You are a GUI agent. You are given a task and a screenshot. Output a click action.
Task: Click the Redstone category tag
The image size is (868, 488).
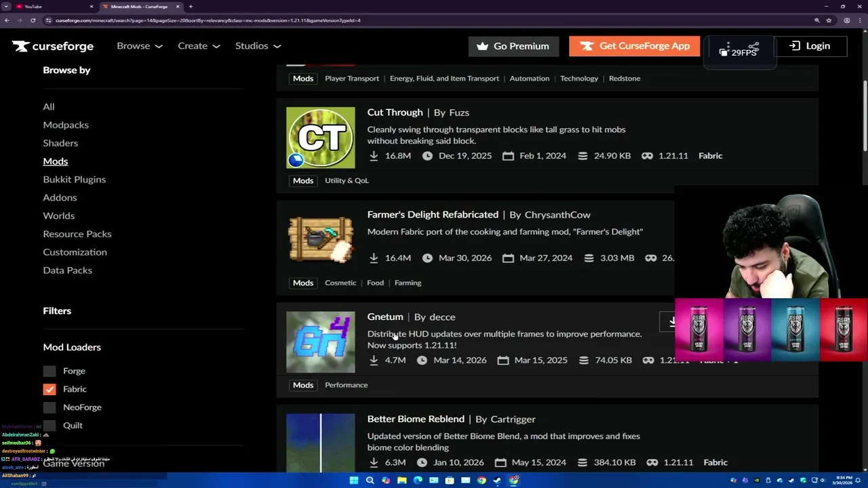(x=625, y=78)
